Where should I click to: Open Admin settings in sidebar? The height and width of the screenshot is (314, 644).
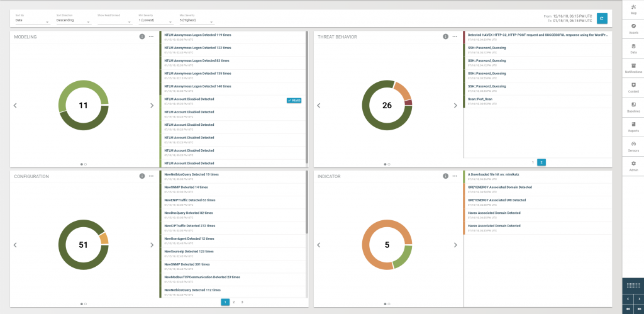point(633,167)
